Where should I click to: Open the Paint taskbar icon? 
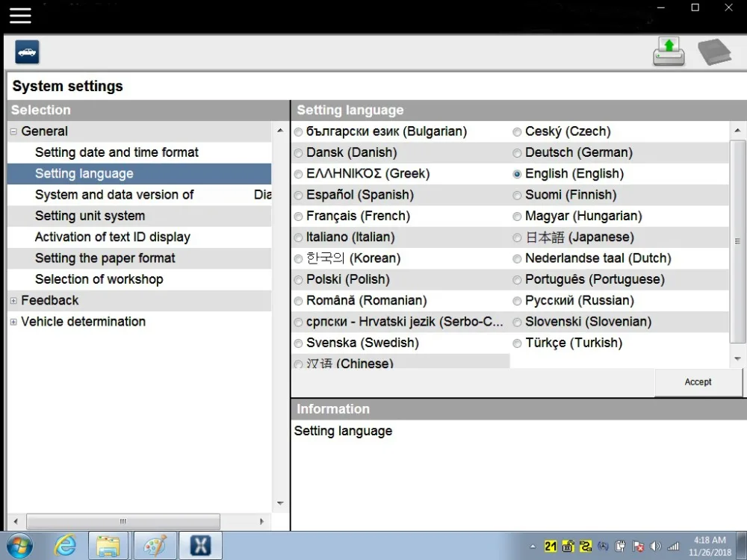coord(155,545)
